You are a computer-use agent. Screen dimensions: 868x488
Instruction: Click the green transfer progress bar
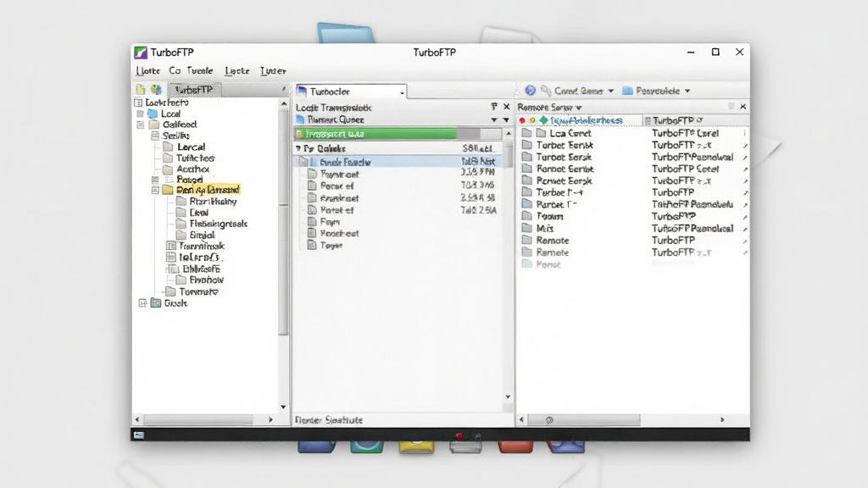click(376, 134)
